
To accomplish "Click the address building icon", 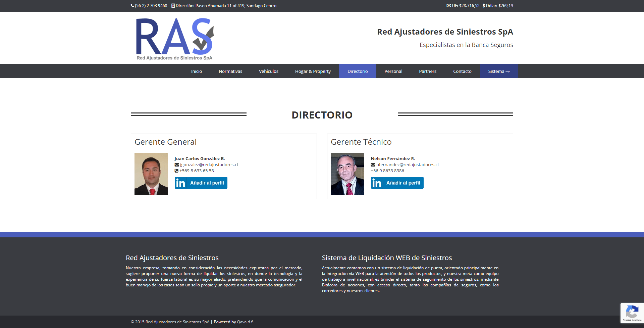I will pyautogui.click(x=173, y=6).
